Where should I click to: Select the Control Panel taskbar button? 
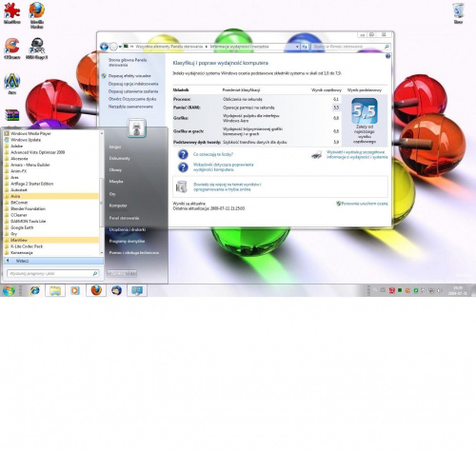point(137,290)
